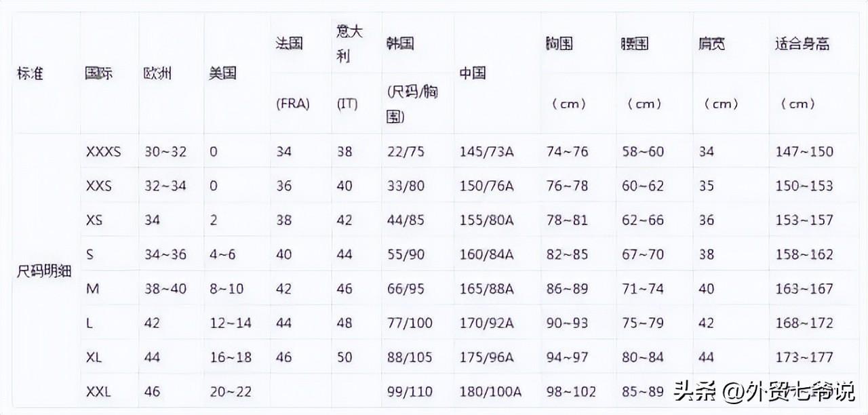Click the 145/73A China size cell
This screenshot has height=415, width=868.
[x=486, y=152]
